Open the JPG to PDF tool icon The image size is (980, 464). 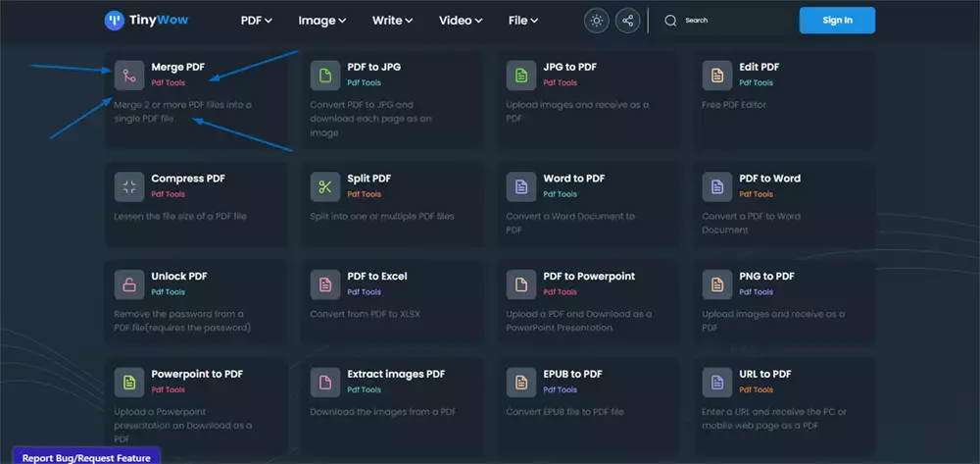point(521,76)
